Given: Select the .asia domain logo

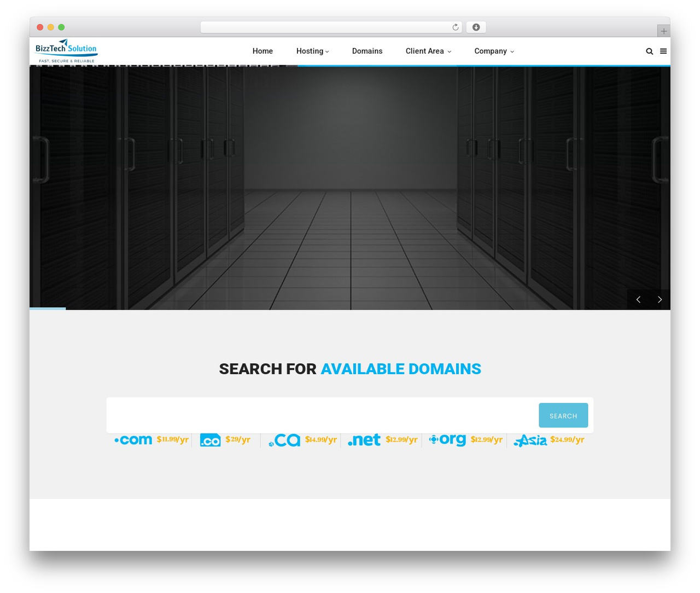Looking at the screenshot, I should pos(530,440).
